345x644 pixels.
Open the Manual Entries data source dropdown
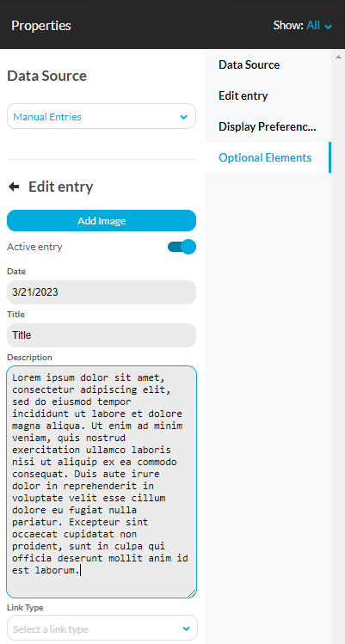click(x=102, y=116)
